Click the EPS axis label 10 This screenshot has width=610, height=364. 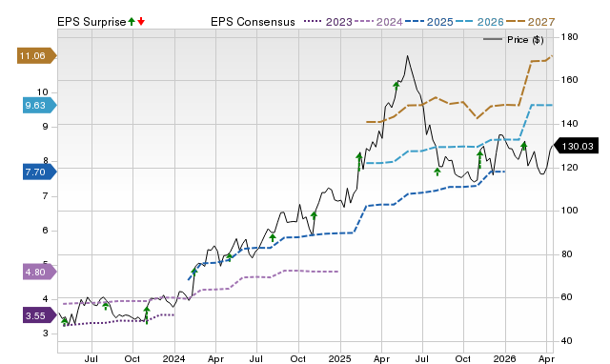pos(42,92)
